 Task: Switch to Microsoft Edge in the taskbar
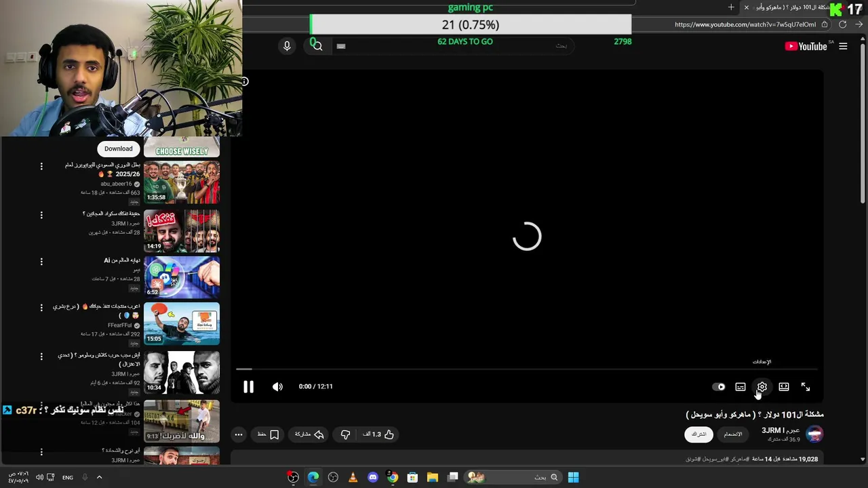[x=313, y=477]
